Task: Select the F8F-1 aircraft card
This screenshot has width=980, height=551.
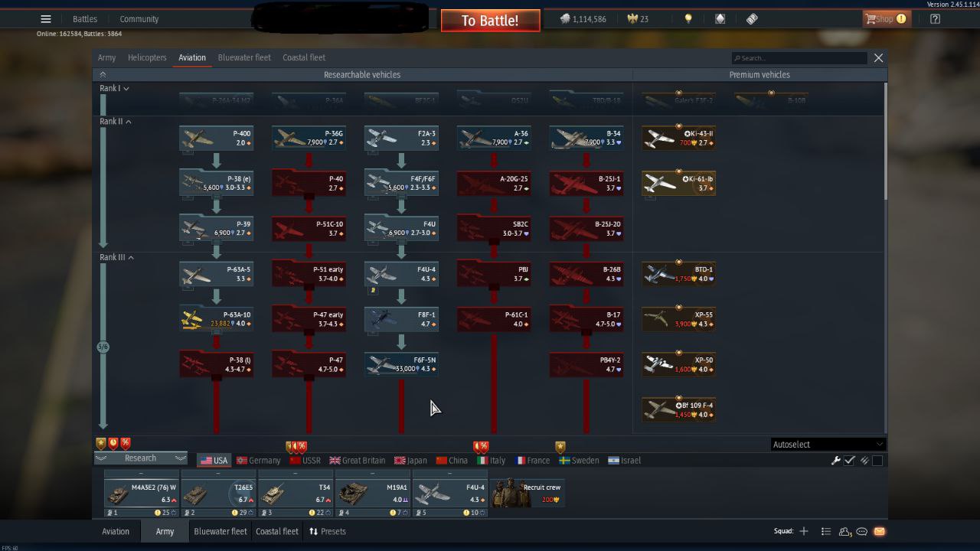Action: (402, 319)
